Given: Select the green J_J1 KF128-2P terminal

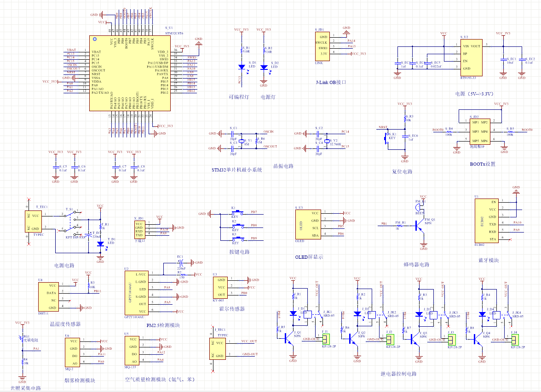Looking at the screenshot, I should (x=326, y=339).
